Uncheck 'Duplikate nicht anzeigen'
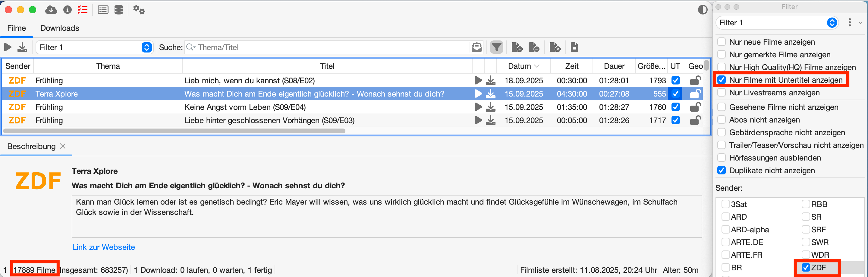This screenshot has width=868, height=277. coord(722,170)
